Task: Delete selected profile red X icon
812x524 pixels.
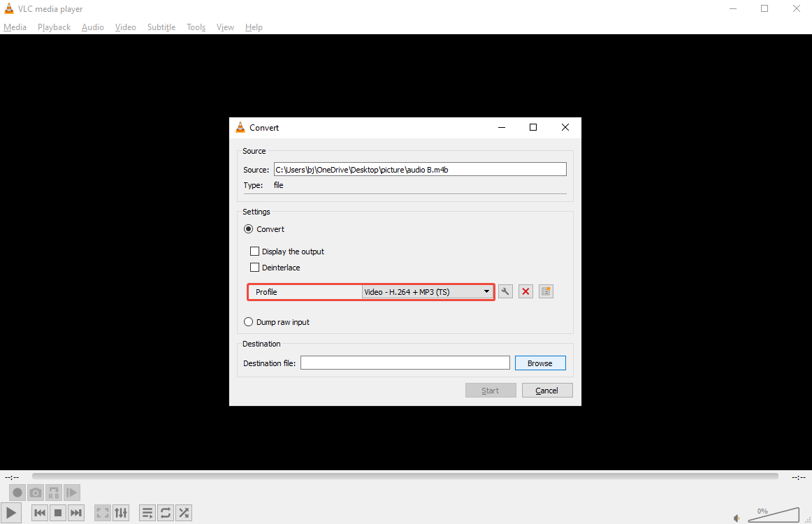Action: pos(525,291)
